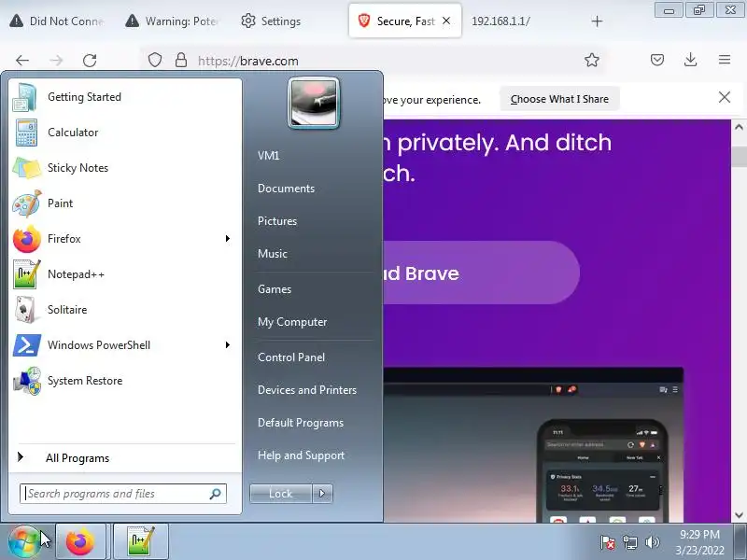Open My Computer
The height and width of the screenshot is (560, 747).
point(292,322)
